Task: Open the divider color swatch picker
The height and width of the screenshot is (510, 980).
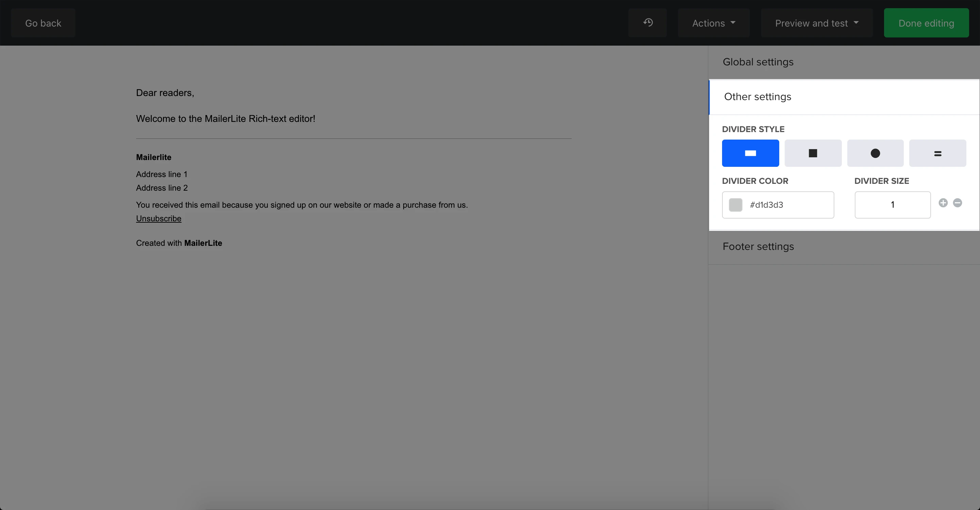Action: (735, 205)
